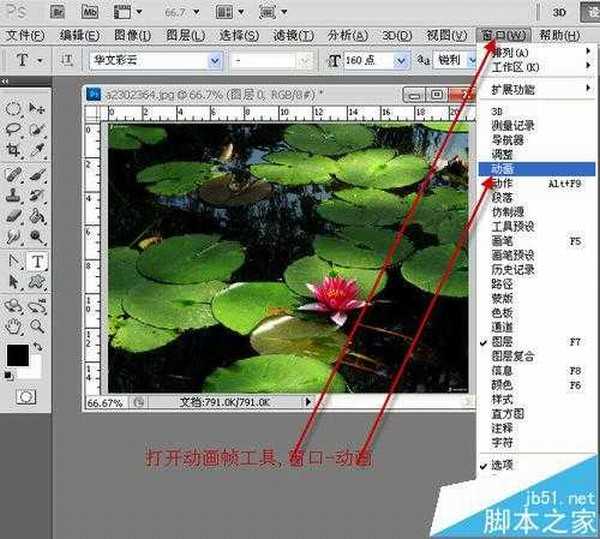
Task: Select the Zoom magnifier tool
Action: 37,327
